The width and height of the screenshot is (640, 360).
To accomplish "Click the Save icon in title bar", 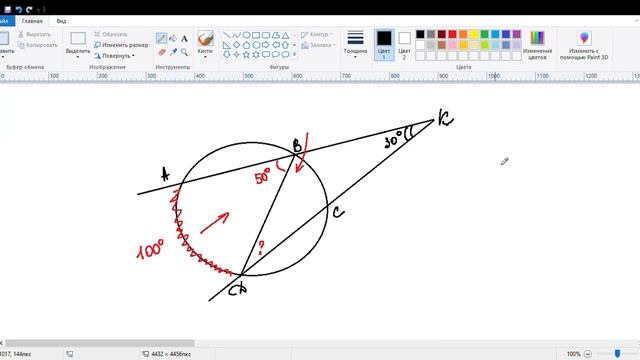I will pyautogui.click(x=7, y=9).
